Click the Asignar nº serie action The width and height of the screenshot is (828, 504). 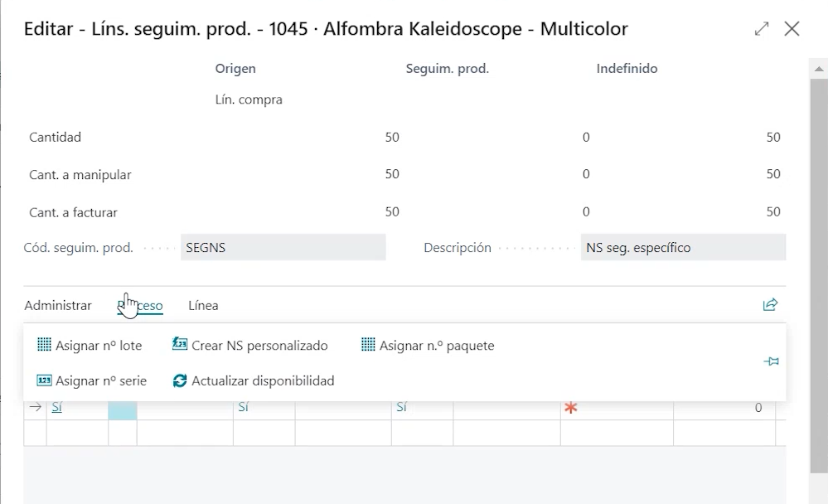[x=92, y=381]
